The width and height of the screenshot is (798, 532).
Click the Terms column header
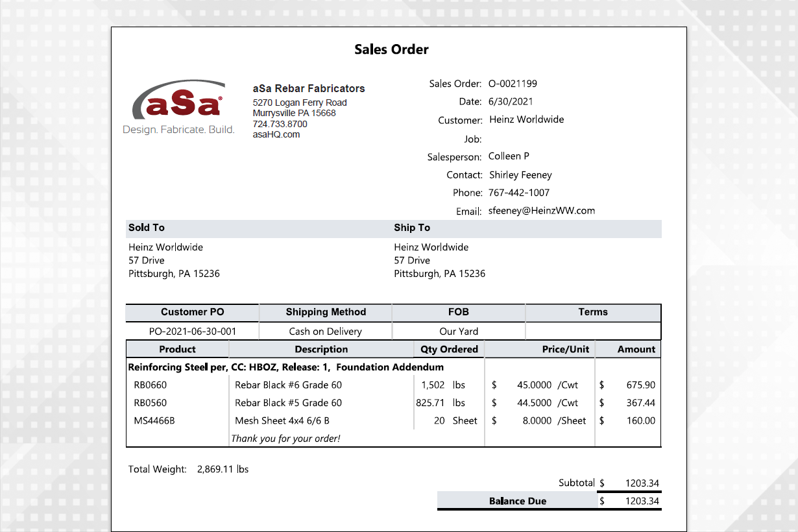(x=593, y=312)
